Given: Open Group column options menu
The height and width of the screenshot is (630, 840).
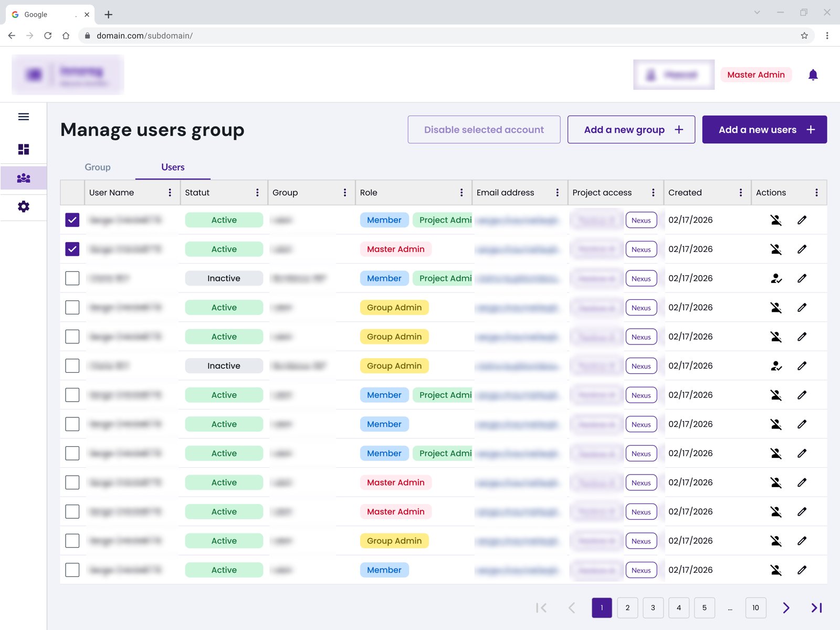Looking at the screenshot, I should coord(345,193).
